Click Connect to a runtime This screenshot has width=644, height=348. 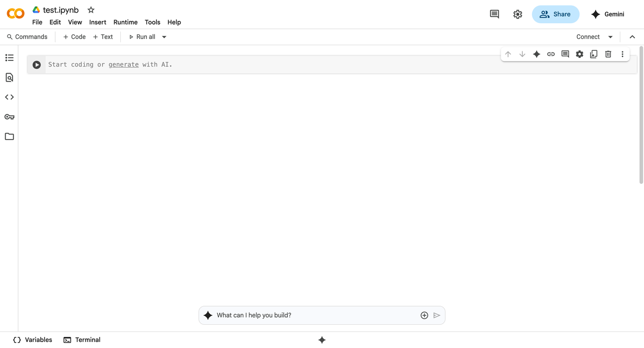tap(588, 37)
